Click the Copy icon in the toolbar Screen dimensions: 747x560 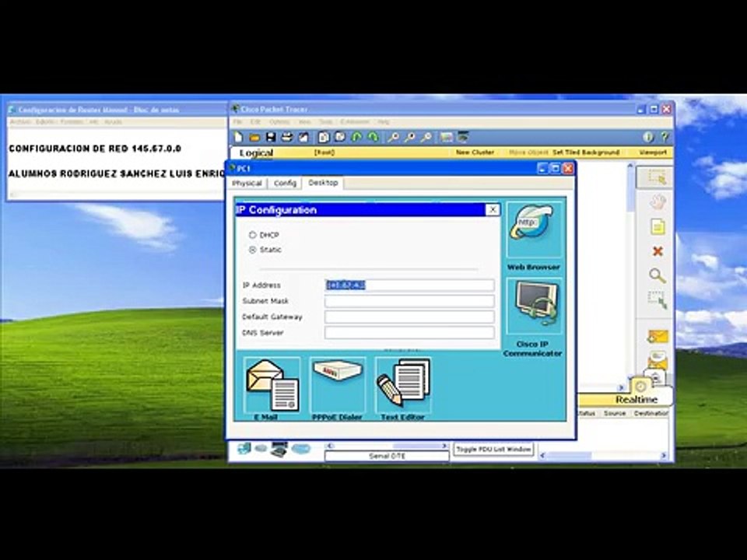click(x=324, y=138)
